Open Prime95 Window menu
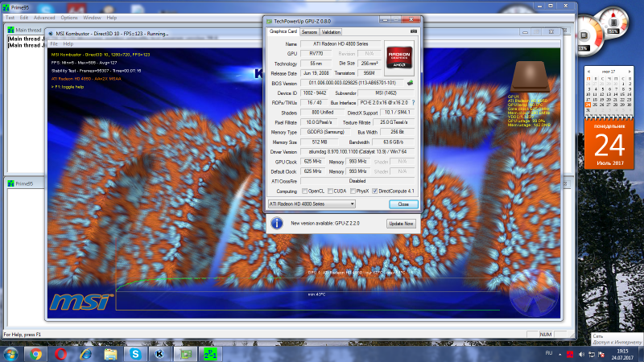Screen dimensions: 644x362 pos(92,18)
